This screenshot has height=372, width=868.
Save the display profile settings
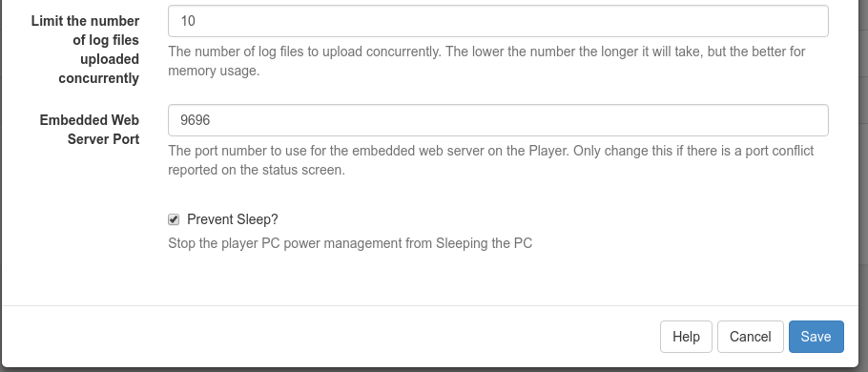pos(816,337)
